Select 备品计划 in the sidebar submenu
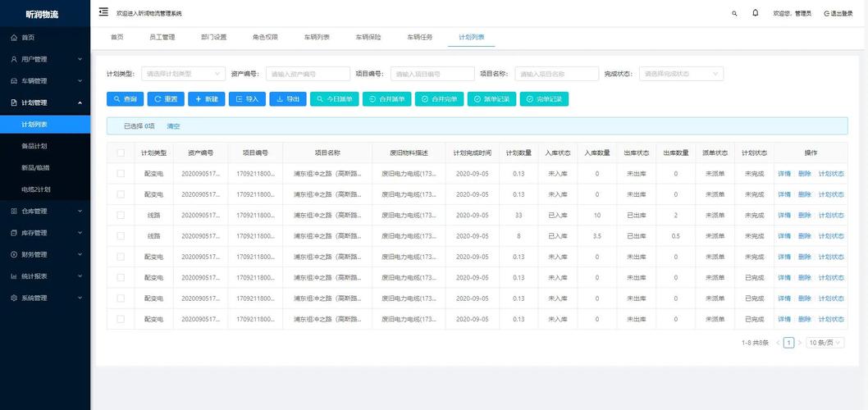This screenshot has width=868, height=410. pyautogui.click(x=34, y=146)
